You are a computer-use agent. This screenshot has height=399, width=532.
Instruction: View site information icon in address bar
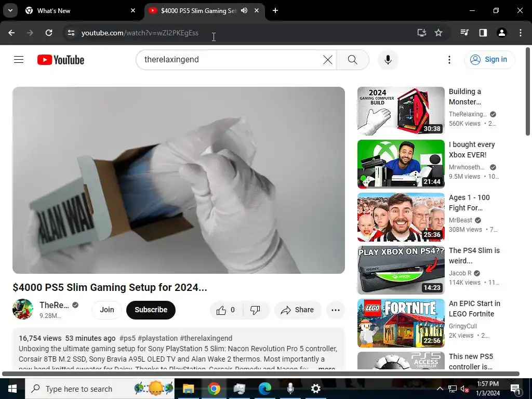71,33
